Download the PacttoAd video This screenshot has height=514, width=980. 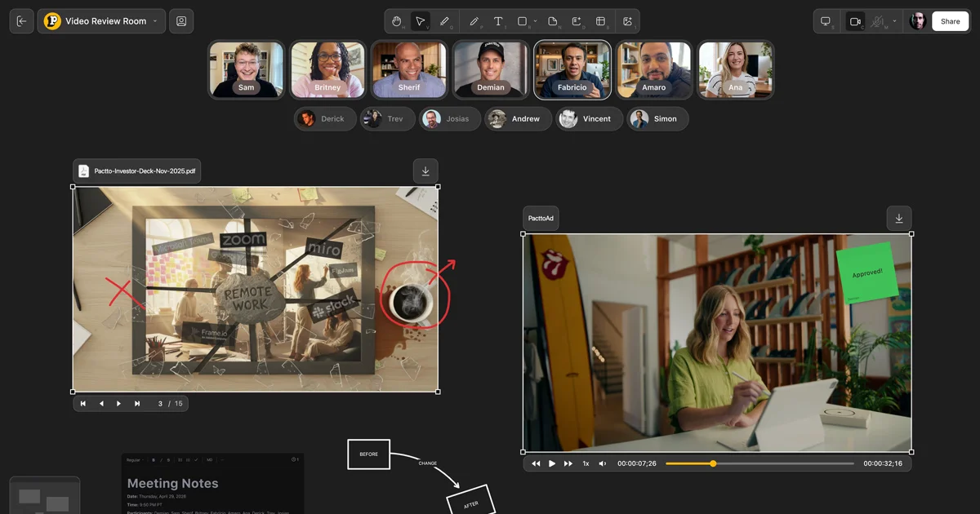(x=899, y=219)
